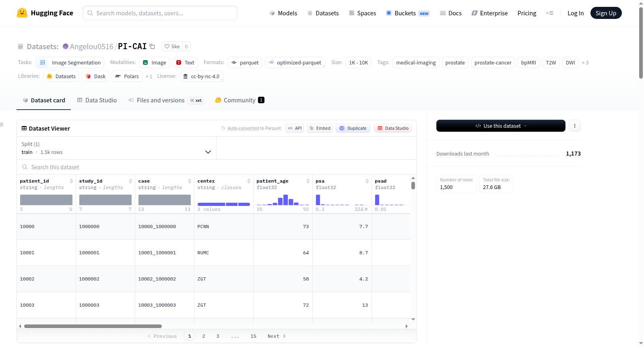This screenshot has height=347, width=644.
Task: Select the 1K - 10K size tag
Action: (358, 62)
